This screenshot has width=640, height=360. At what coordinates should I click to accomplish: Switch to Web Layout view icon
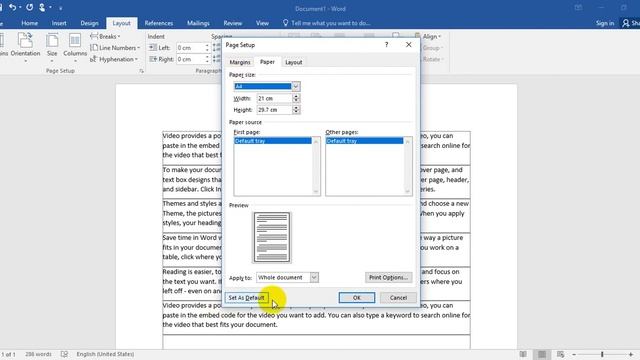pyautogui.click(x=560, y=354)
